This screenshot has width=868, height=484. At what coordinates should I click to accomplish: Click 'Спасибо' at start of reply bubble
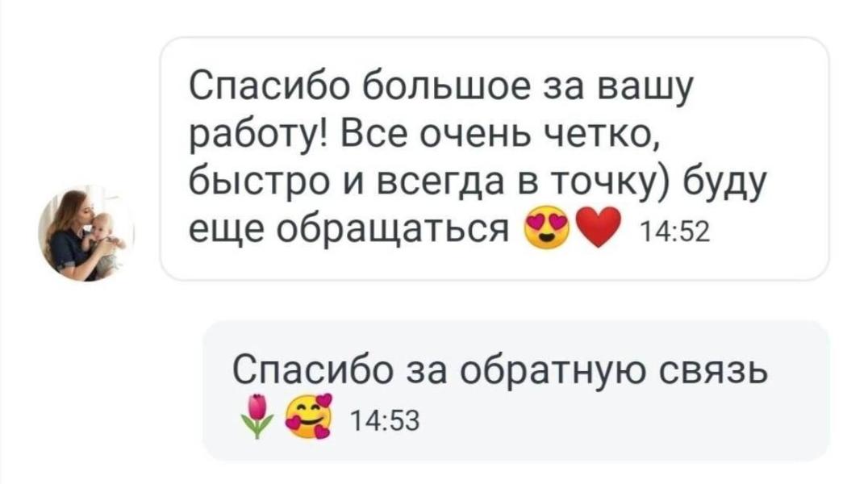pos(311,369)
